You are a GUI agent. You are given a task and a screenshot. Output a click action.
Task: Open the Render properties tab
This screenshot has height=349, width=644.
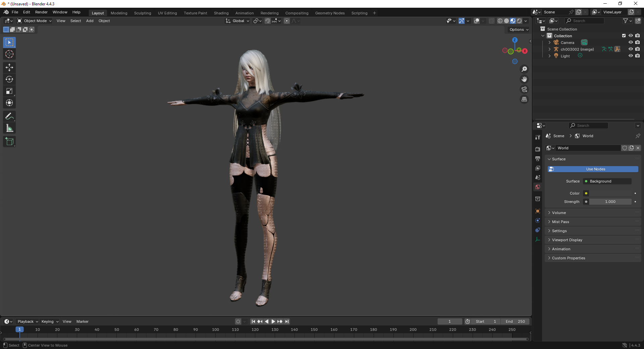pos(538,149)
